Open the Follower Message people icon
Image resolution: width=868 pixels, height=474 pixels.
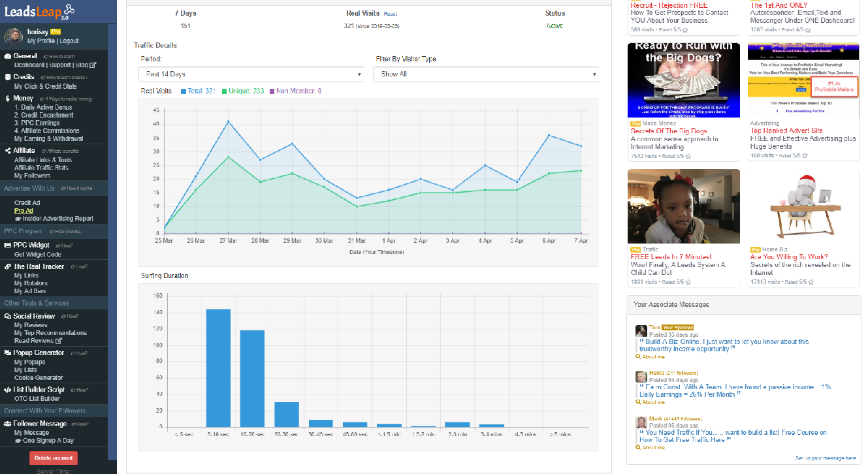coord(7,424)
